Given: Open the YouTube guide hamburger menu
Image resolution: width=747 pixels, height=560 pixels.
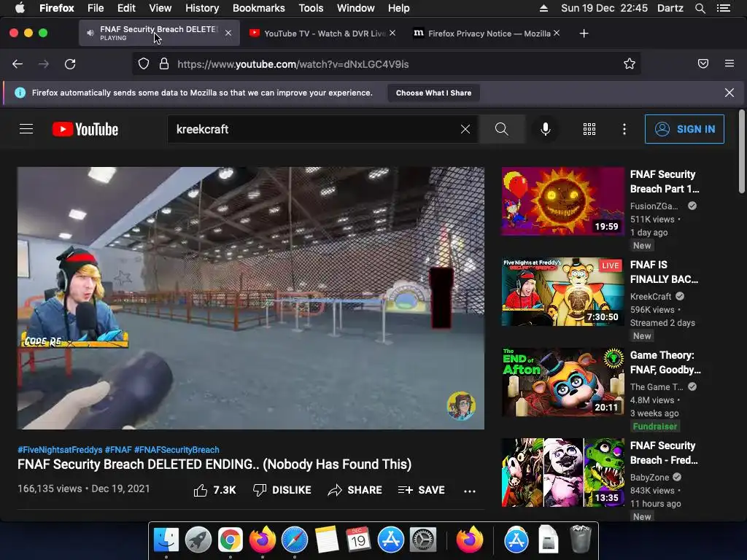Looking at the screenshot, I should coord(26,129).
